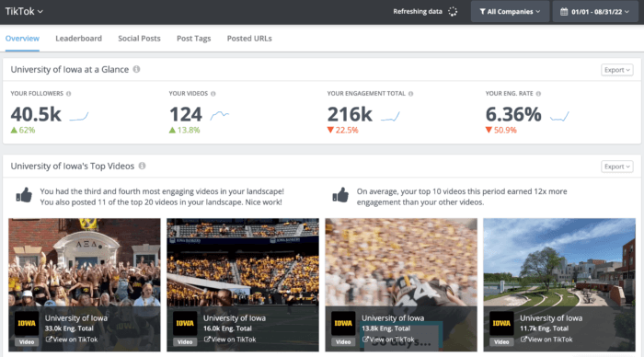Click View on TikTok for the 16.0k video

[x=230, y=340]
